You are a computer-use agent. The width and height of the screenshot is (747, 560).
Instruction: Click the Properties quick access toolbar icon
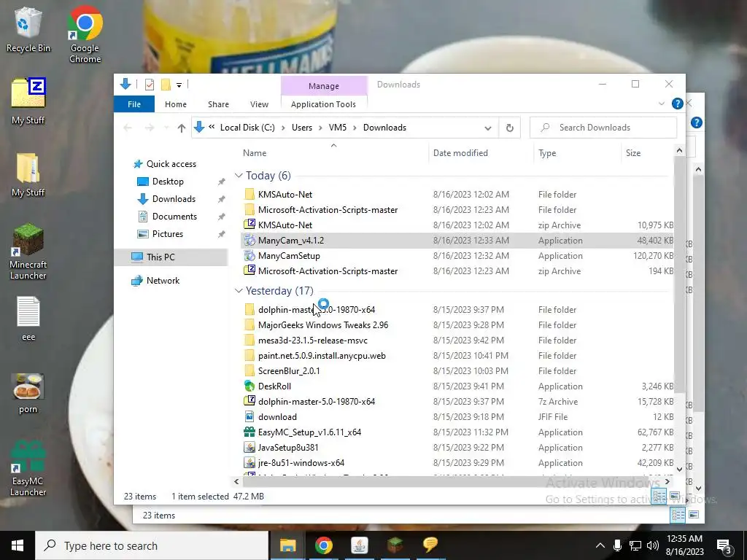tap(149, 85)
